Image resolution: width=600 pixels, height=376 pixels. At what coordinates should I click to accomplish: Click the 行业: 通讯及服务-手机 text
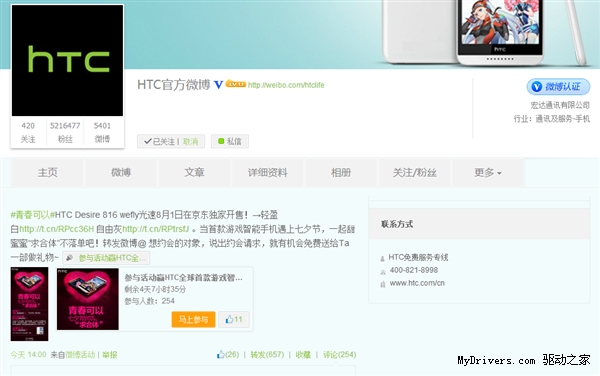coord(551,119)
